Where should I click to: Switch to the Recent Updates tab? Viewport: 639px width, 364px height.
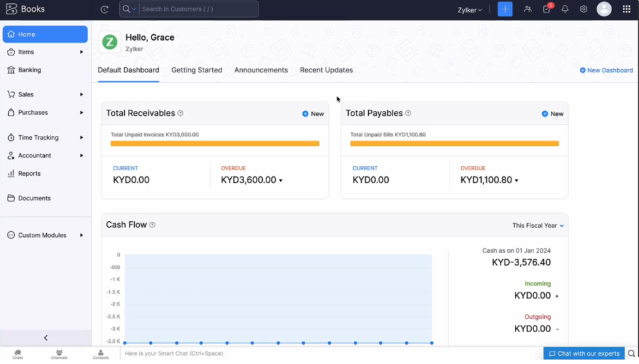click(x=326, y=70)
